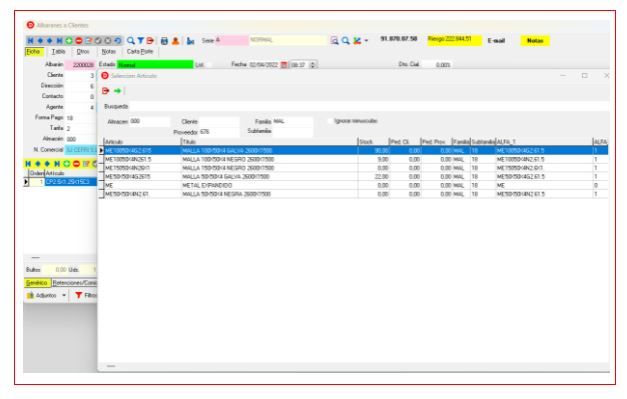Click the blue refresh icon in main toolbar

coord(118,41)
